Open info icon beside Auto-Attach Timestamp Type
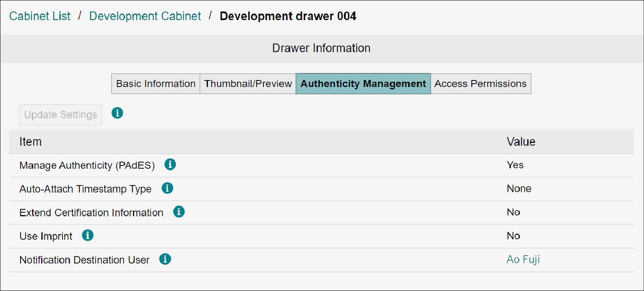The width and height of the screenshot is (644, 291). [167, 188]
